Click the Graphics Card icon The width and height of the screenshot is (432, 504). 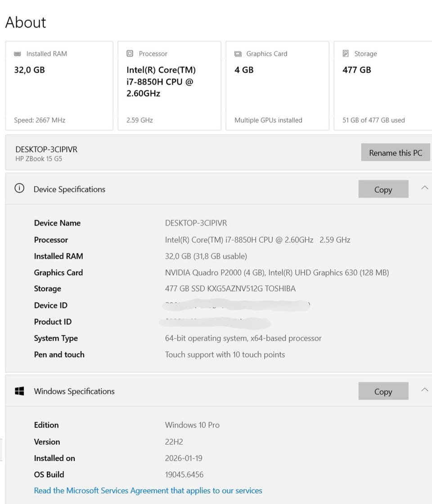(x=238, y=54)
